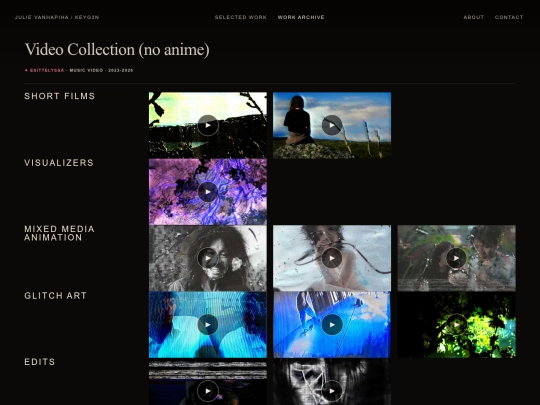Click the Music Video tag text
The width and height of the screenshot is (540, 405).
(x=86, y=70)
